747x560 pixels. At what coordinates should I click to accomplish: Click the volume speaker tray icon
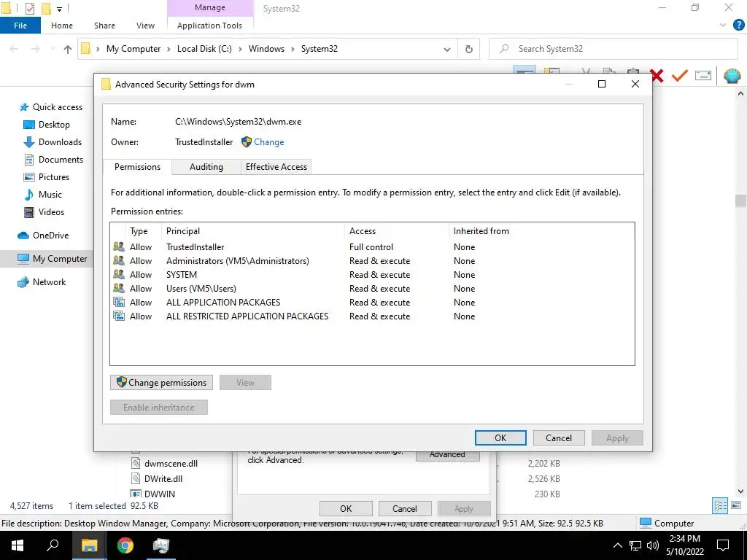click(653, 545)
